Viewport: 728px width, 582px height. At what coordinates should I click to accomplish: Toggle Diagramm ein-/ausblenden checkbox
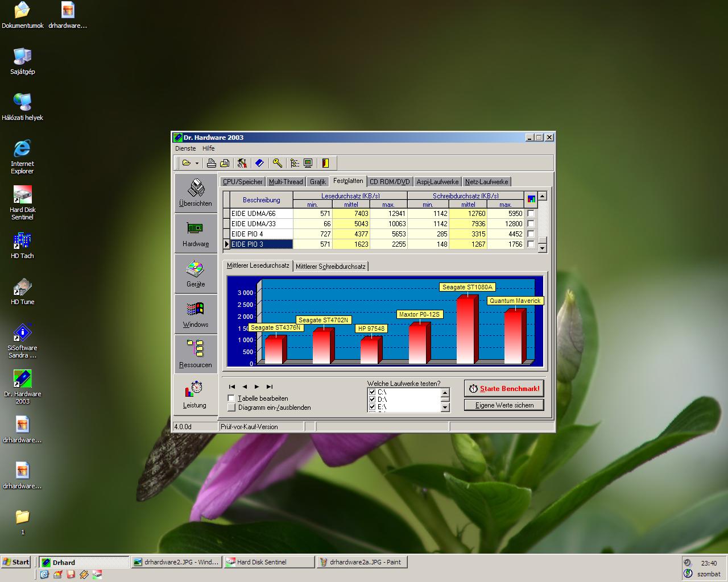[231, 408]
